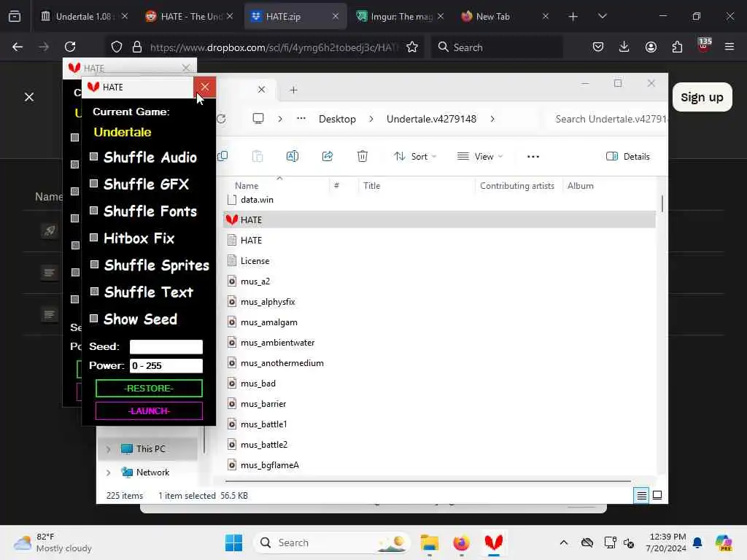This screenshot has height=560, width=747.
Task: Toggle the Details pane button
Action: point(627,156)
